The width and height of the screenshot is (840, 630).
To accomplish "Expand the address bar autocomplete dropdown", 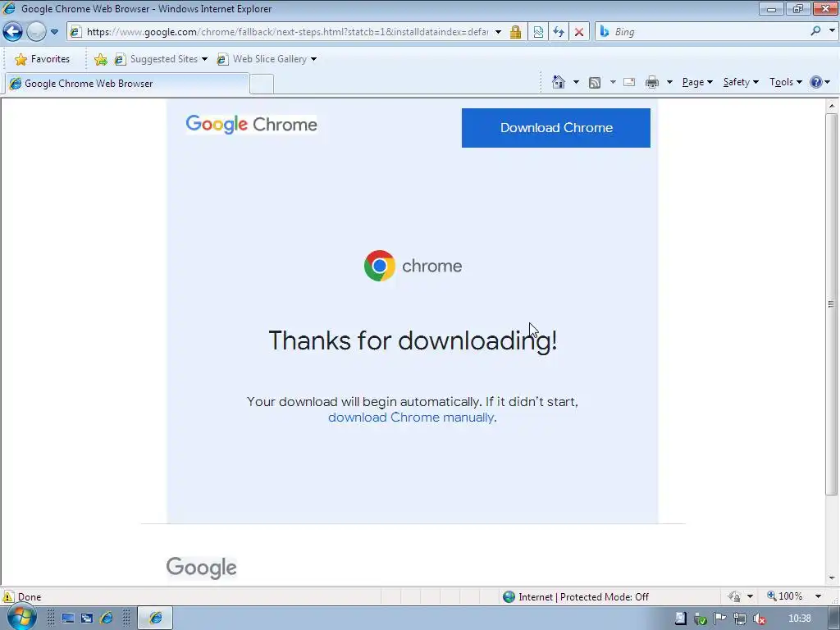I will click(498, 32).
